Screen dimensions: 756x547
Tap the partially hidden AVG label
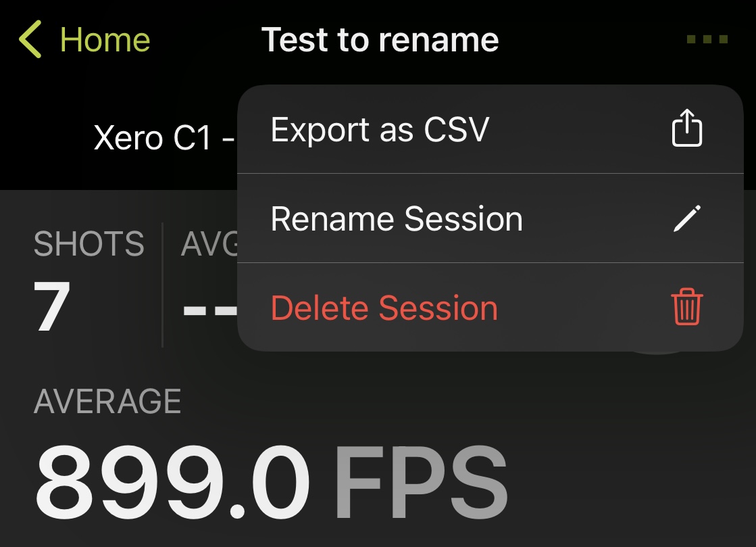(209, 243)
